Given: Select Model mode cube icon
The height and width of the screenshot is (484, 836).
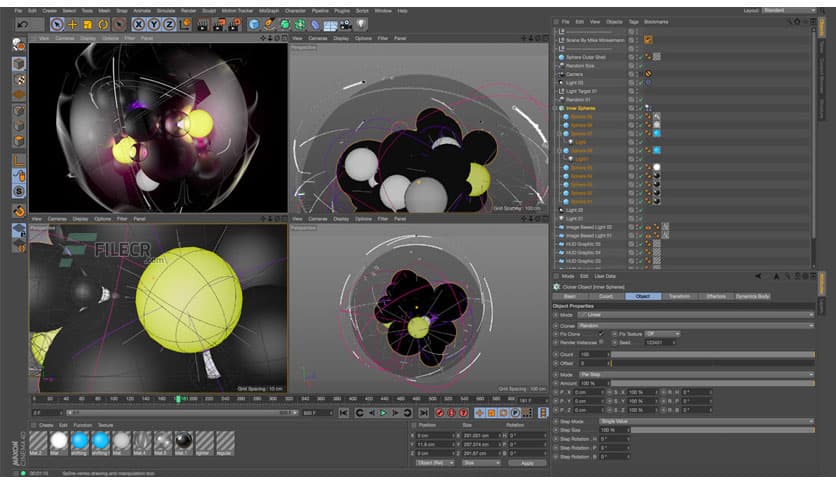Looking at the screenshot, I should [x=19, y=63].
